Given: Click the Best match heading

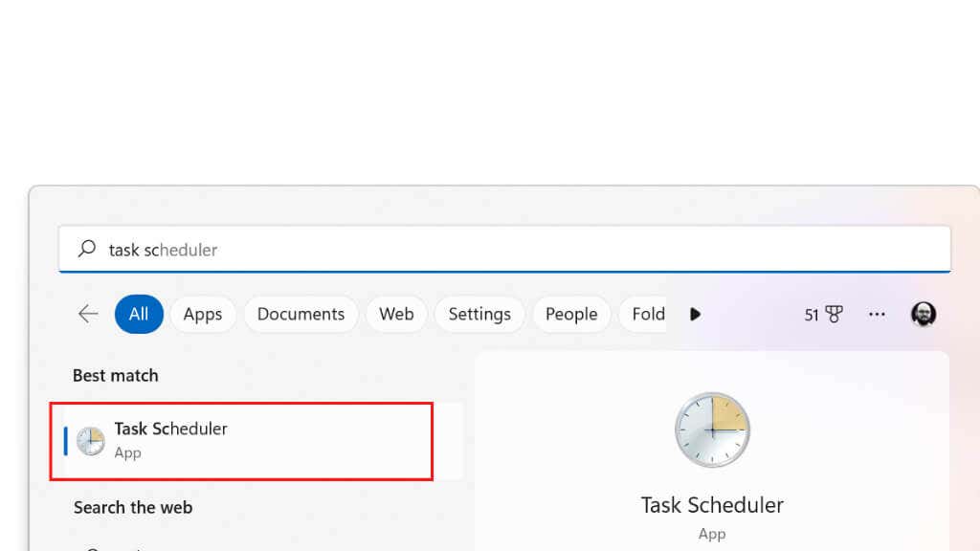Looking at the screenshot, I should [116, 375].
